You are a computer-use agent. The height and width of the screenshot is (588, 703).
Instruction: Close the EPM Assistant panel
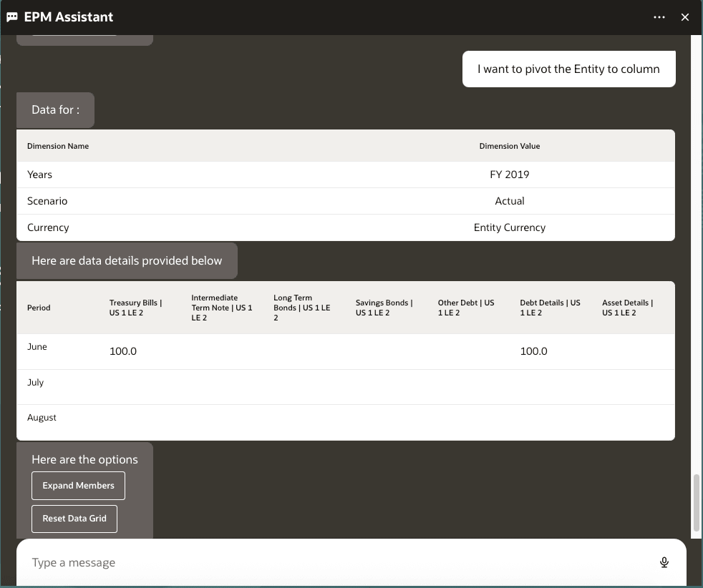pos(684,17)
